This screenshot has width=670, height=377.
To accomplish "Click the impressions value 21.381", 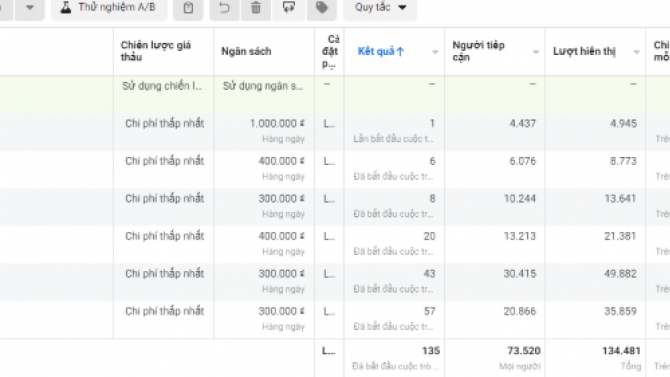I will coord(620,236).
